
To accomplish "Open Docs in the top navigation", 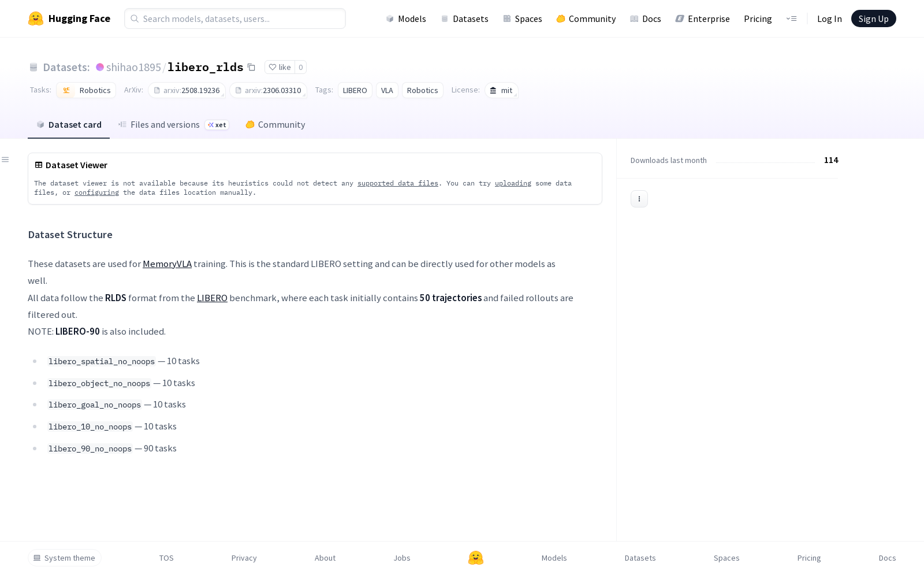I will click(x=646, y=18).
